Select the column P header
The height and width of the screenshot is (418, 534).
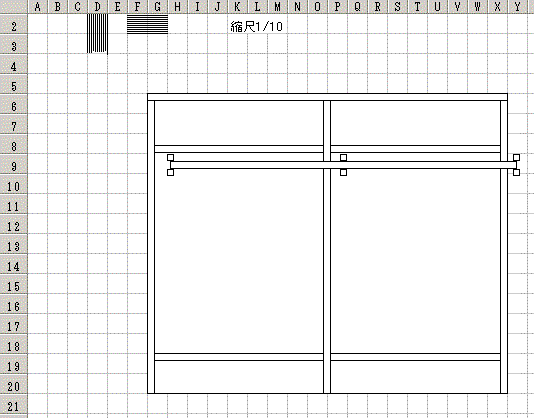[337, 6]
